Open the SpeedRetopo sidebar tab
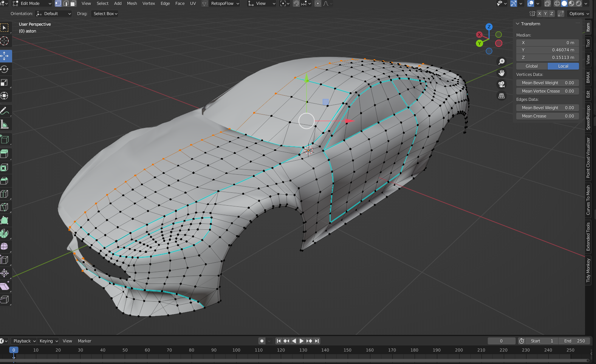 point(588,118)
